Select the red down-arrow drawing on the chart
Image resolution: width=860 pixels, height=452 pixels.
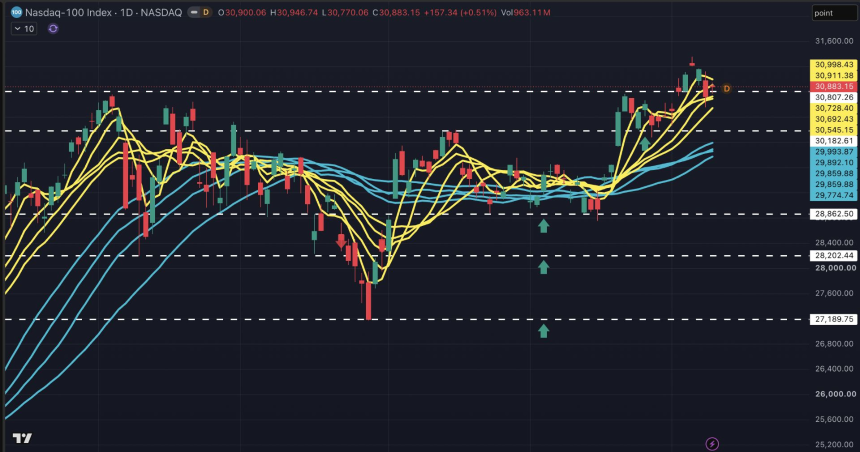coord(341,241)
